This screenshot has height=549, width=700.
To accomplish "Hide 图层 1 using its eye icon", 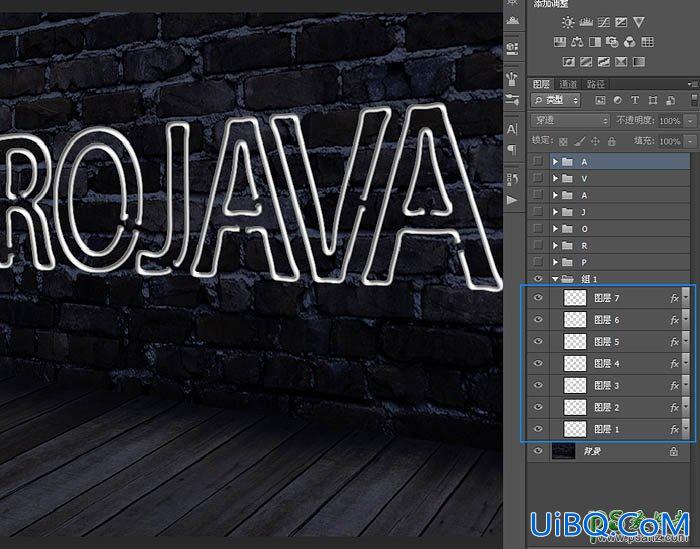I will (x=538, y=428).
